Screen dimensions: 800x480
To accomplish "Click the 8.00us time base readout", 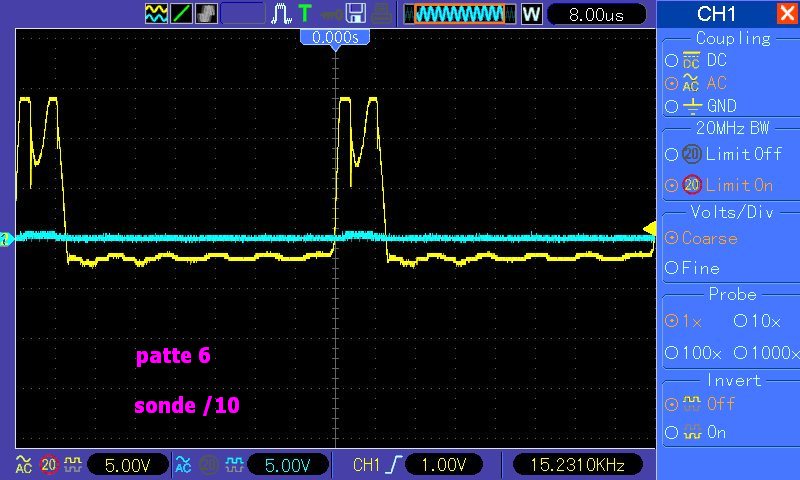I will pos(595,14).
